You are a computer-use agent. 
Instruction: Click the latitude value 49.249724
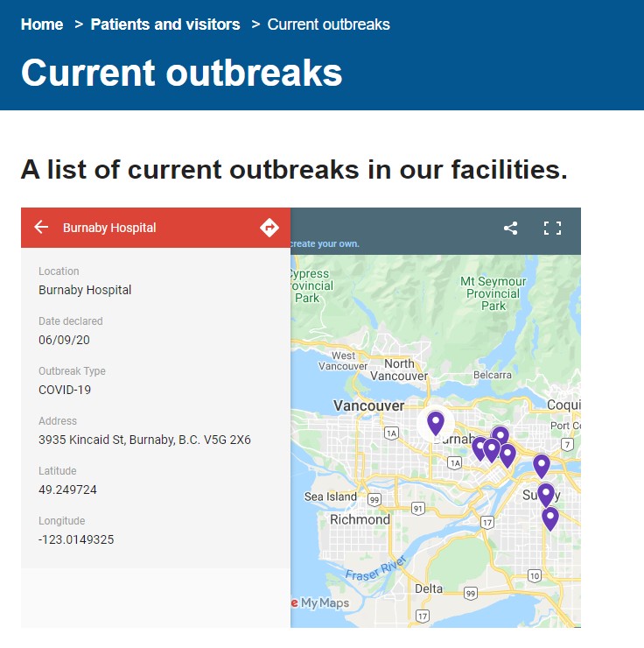tap(67, 490)
